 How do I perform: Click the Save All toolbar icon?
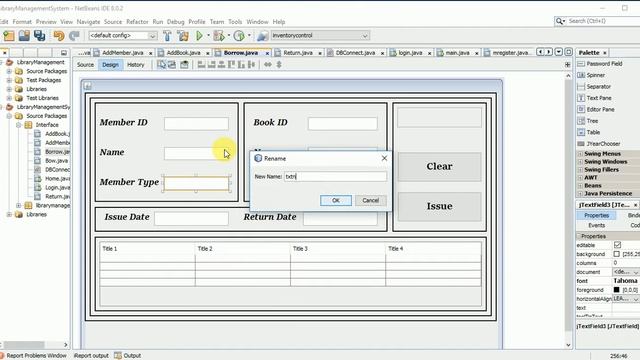(x=40, y=36)
